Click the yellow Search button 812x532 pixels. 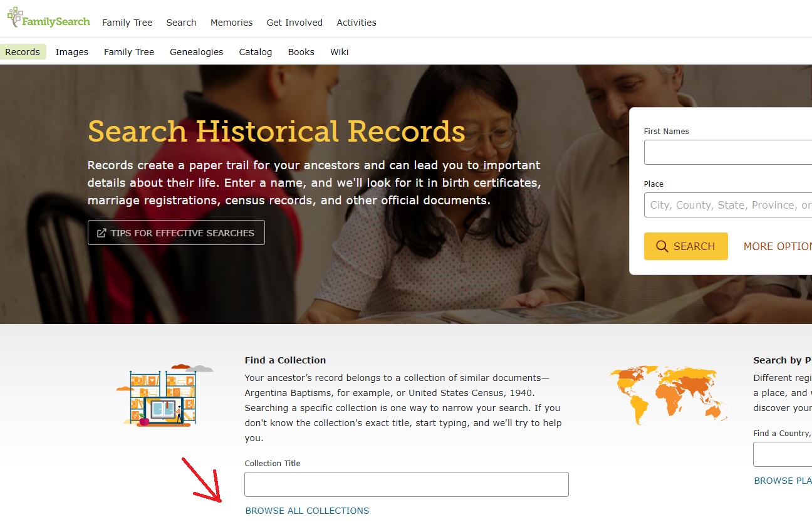pos(686,246)
